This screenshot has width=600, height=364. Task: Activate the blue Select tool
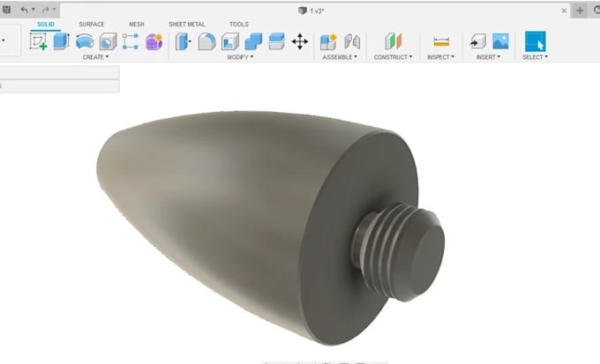coord(536,41)
